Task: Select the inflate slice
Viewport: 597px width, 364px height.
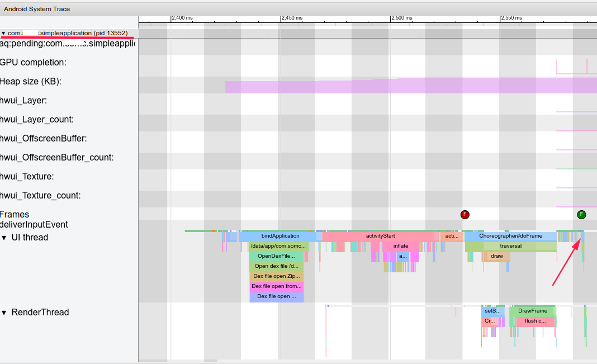Action: pos(401,247)
